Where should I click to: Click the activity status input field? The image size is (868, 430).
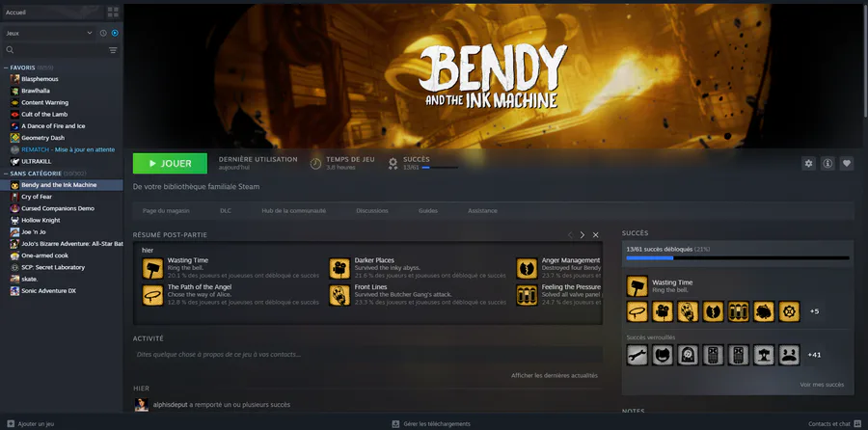[x=367, y=354]
